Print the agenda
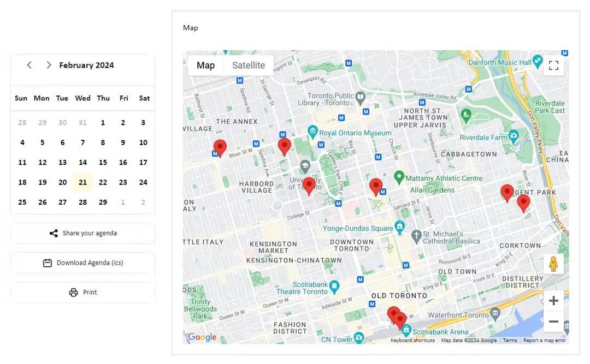This screenshot has height=364, width=590. pos(83,292)
